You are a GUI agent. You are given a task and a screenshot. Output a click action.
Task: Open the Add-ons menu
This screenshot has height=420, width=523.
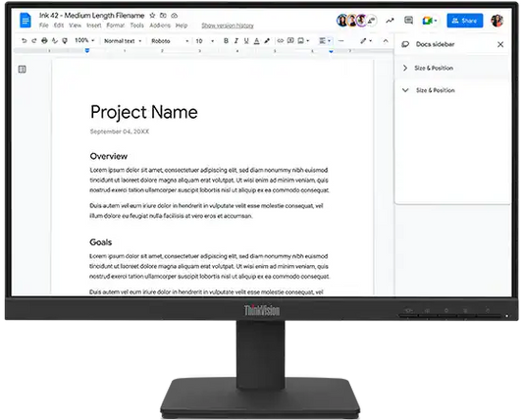pyautogui.click(x=160, y=26)
